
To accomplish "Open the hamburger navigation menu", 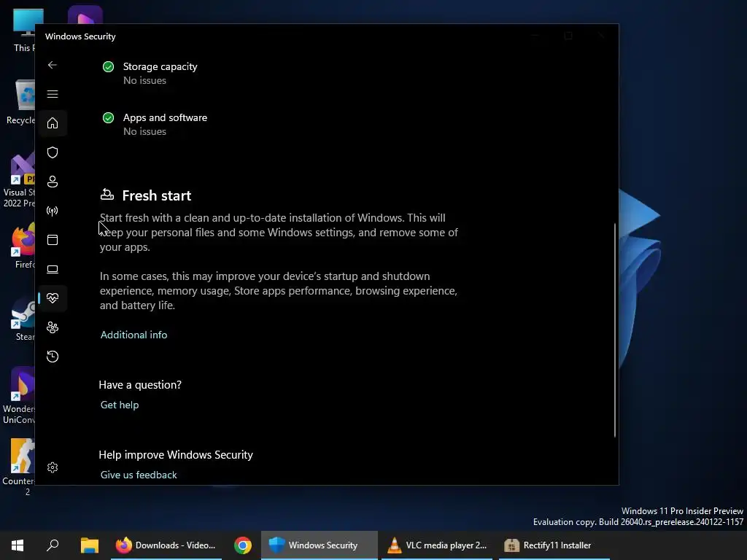I will coord(53,94).
